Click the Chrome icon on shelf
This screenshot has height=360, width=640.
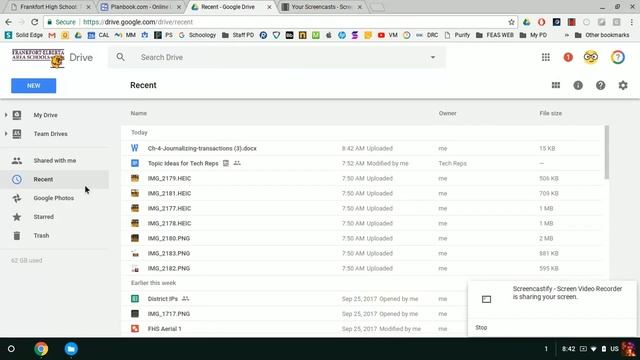(x=41, y=349)
